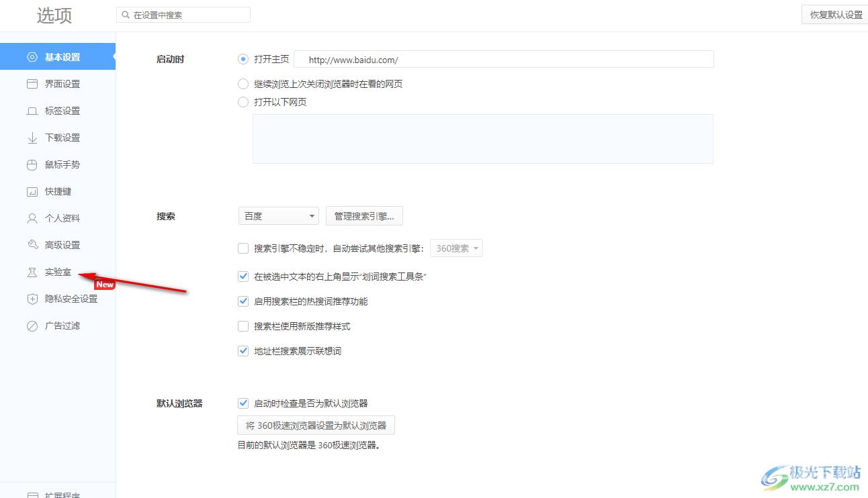Click 恢复默认设置 button
The height and width of the screenshot is (498, 868).
(835, 15)
